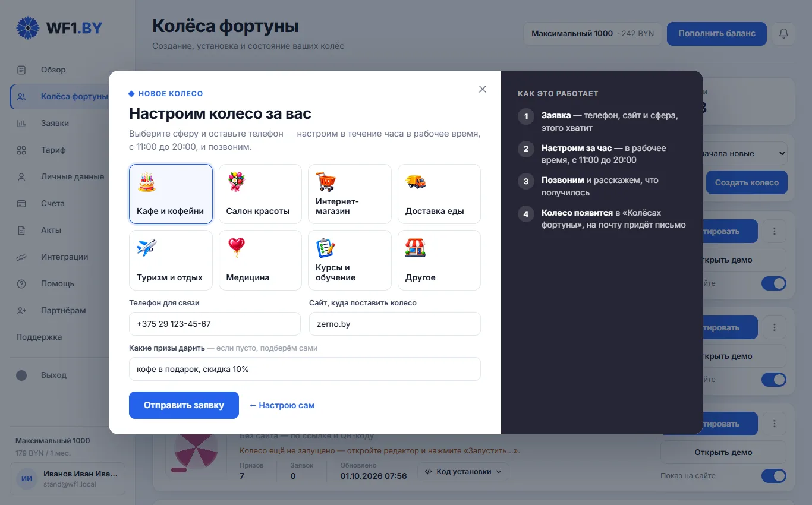Choose the Доставка еды category card
The height and width of the screenshot is (505, 812).
439,194
